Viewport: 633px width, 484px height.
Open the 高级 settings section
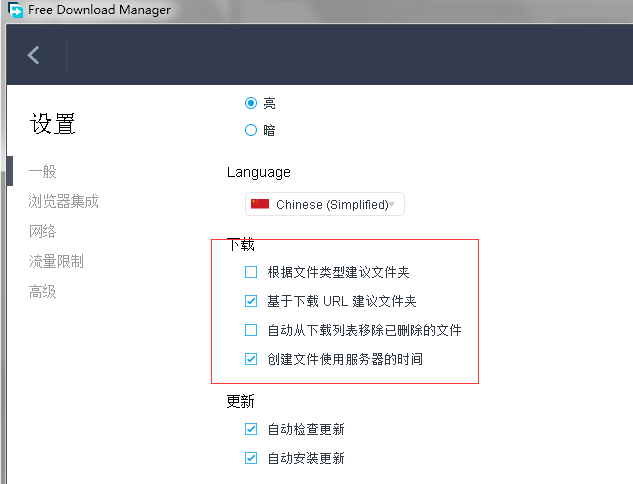[x=42, y=291]
